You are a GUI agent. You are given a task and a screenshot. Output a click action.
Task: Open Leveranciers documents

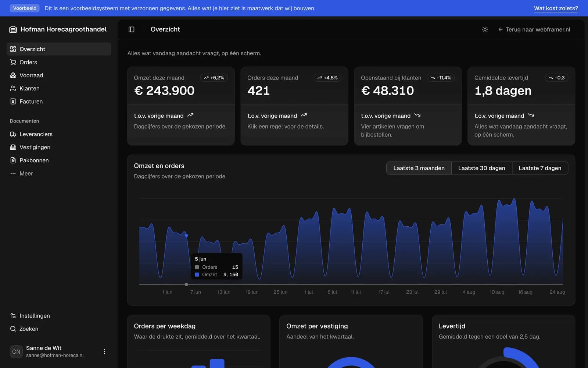[x=59, y=134]
